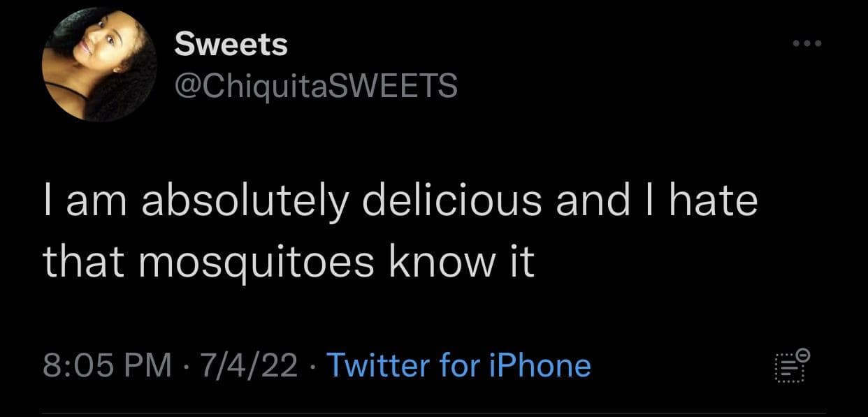Click the words I am starting the tweet
The height and width of the screenshot is (417, 868).
click(81, 202)
